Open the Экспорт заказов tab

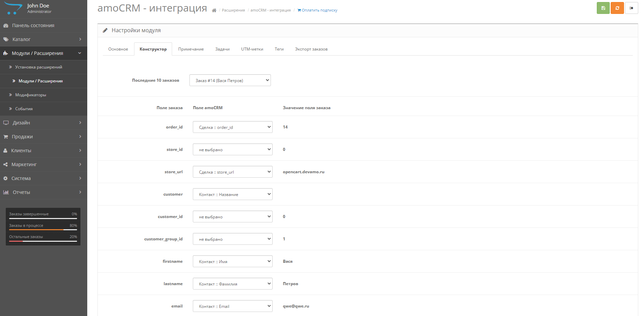point(311,49)
